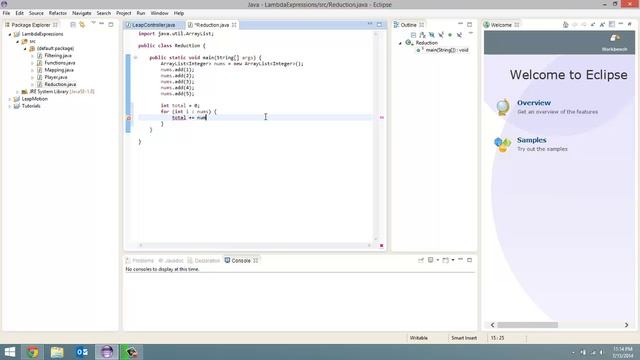Click the Outline Collapse All icon

(x=413, y=35)
